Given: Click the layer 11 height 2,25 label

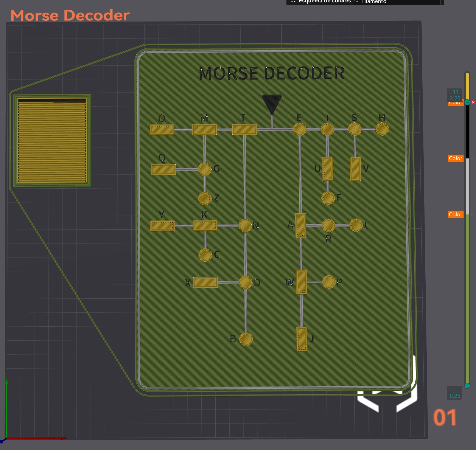Looking at the screenshot, I should click(x=455, y=95).
